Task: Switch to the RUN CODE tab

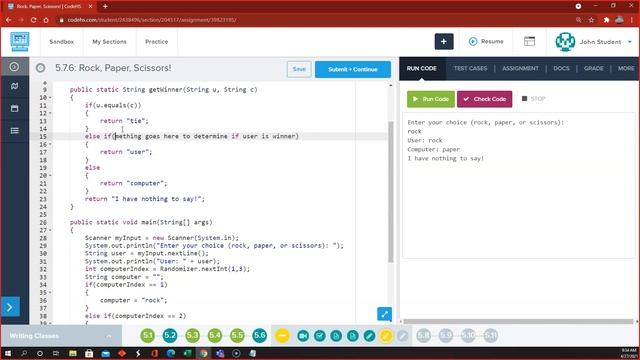Action: [422, 68]
